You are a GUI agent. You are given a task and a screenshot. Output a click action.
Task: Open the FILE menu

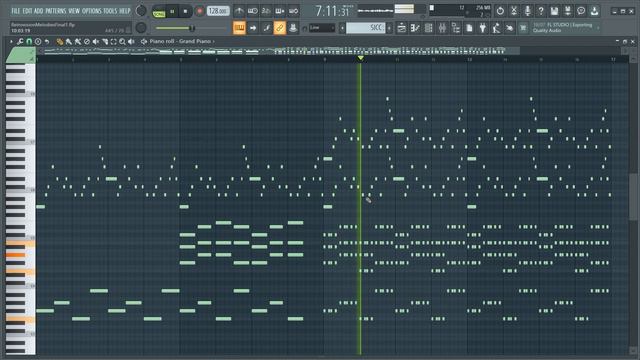point(16,11)
